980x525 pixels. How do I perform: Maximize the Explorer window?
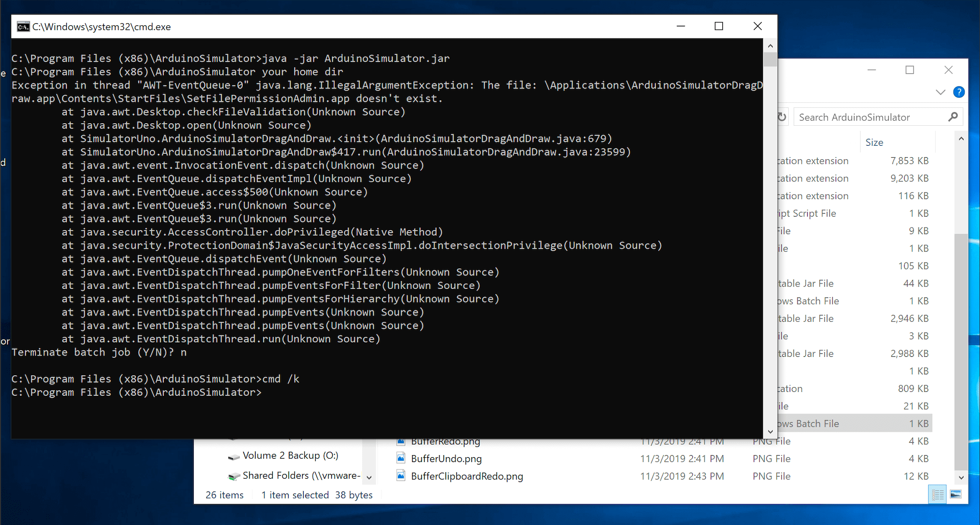point(910,70)
